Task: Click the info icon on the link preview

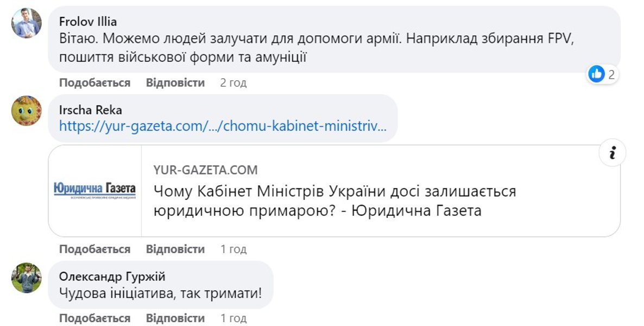Action: [613, 154]
